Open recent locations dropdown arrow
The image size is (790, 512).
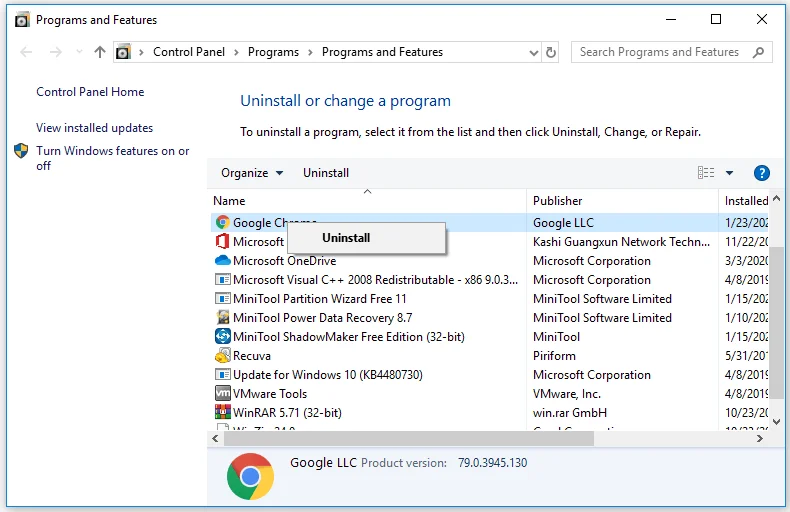(x=79, y=52)
